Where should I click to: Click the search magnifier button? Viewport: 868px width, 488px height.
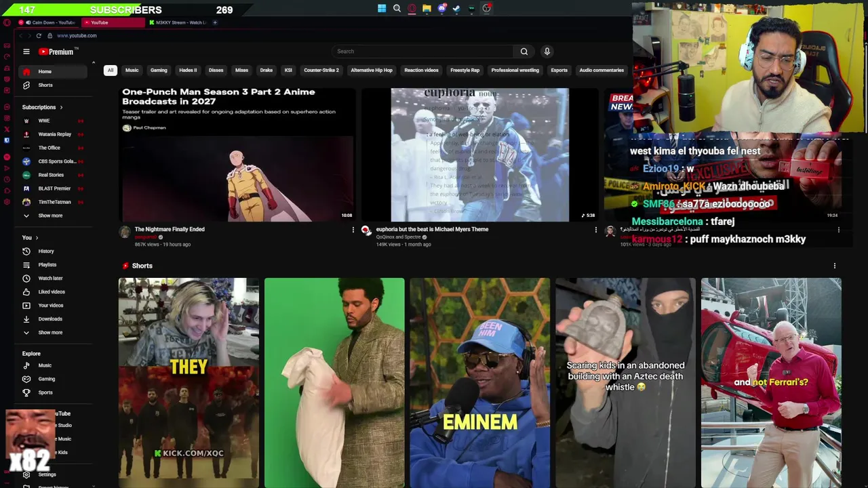click(x=524, y=52)
